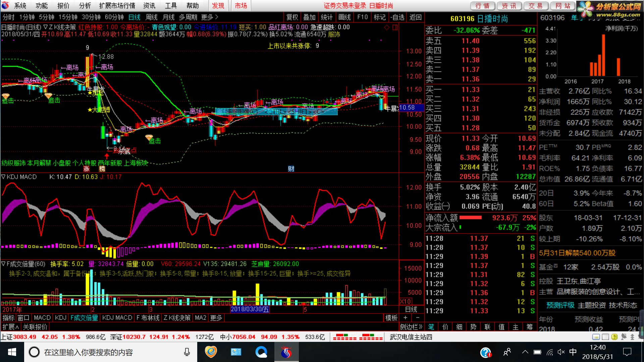Click the minus zoom-out button beside 模板
The height and width of the screenshot is (362, 644).
[x=418, y=318]
